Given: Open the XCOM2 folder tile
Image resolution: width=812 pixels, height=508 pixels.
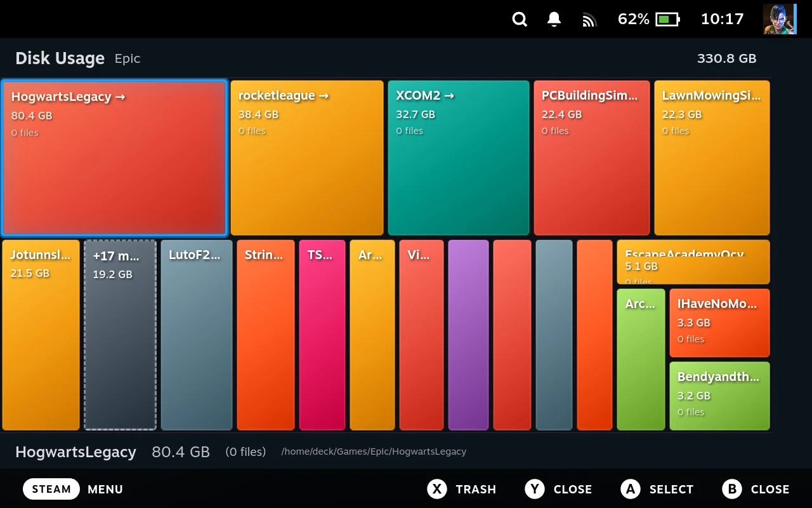Looking at the screenshot, I should 459,158.
